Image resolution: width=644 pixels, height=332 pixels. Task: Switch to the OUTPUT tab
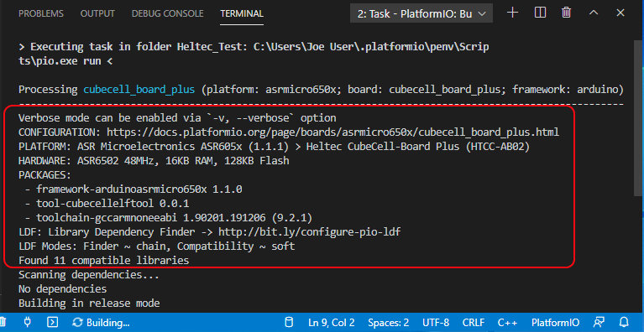(x=97, y=13)
